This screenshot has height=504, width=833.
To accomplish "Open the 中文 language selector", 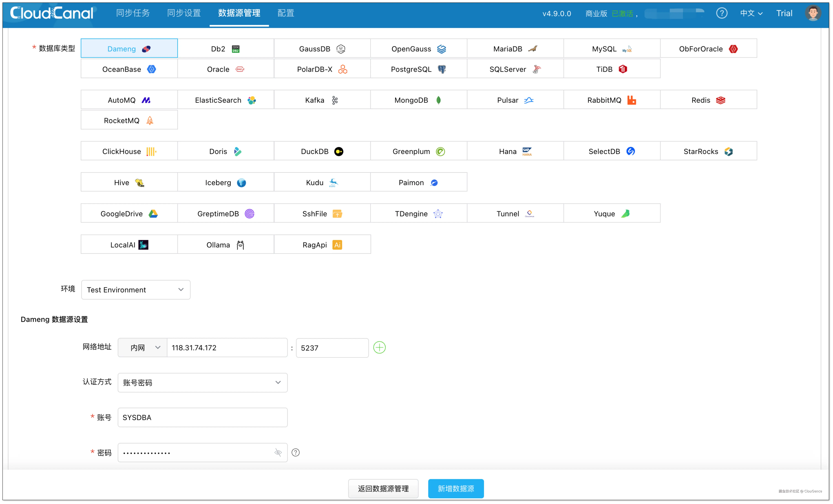I will tap(751, 13).
